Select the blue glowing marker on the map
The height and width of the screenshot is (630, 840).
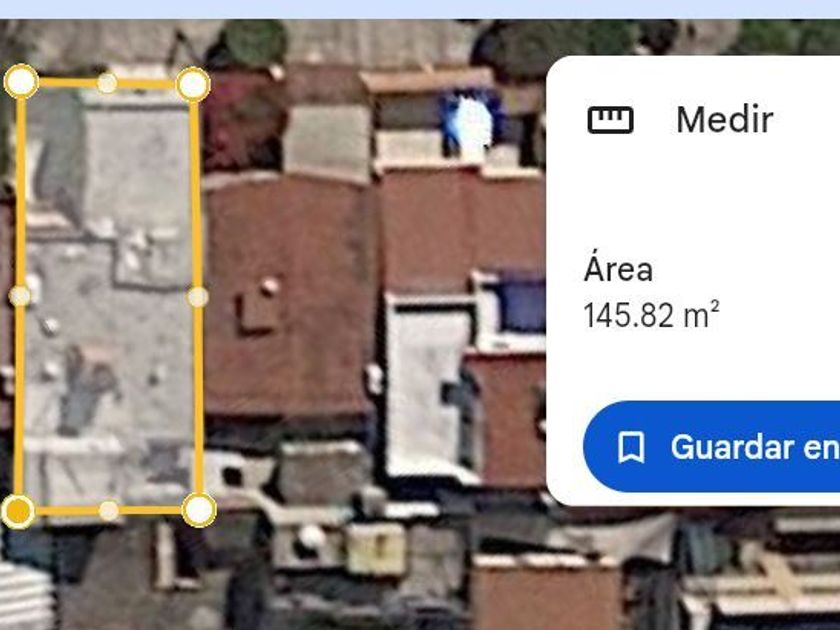point(471,124)
